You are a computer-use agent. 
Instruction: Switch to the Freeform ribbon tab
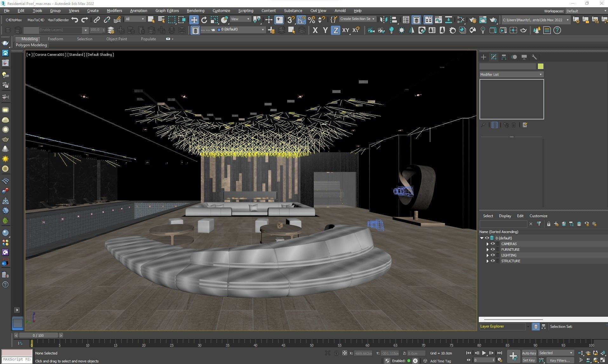pyautogui.click(x=55, y=39)
